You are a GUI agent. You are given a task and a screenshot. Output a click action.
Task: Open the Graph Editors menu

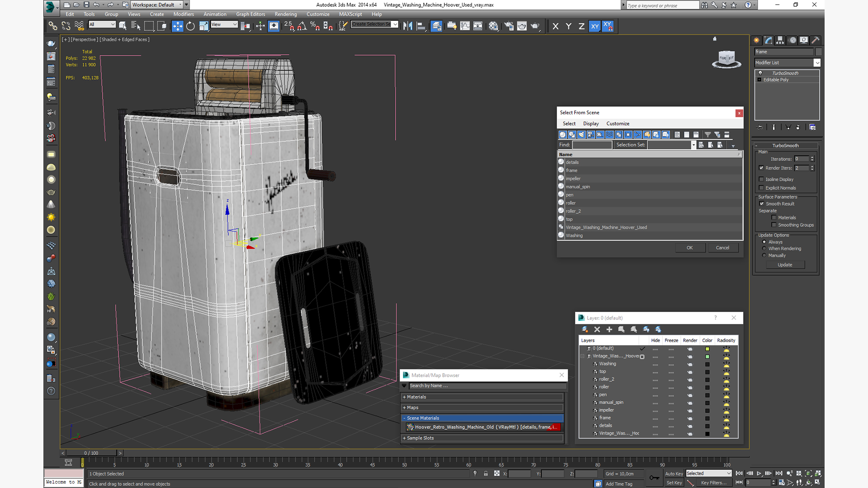pos(250,14)
